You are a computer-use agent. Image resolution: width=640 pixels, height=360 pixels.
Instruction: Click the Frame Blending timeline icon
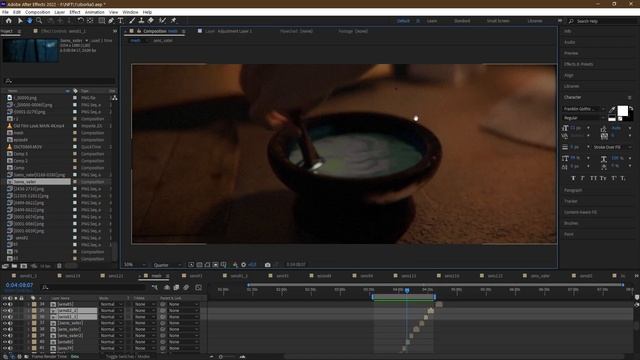coord(176,287)
